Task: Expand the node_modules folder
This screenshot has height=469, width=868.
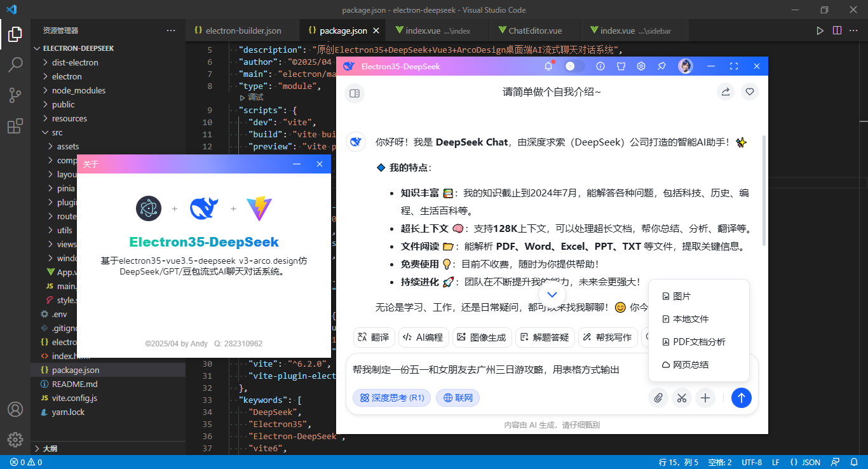Action: (108, 90)
